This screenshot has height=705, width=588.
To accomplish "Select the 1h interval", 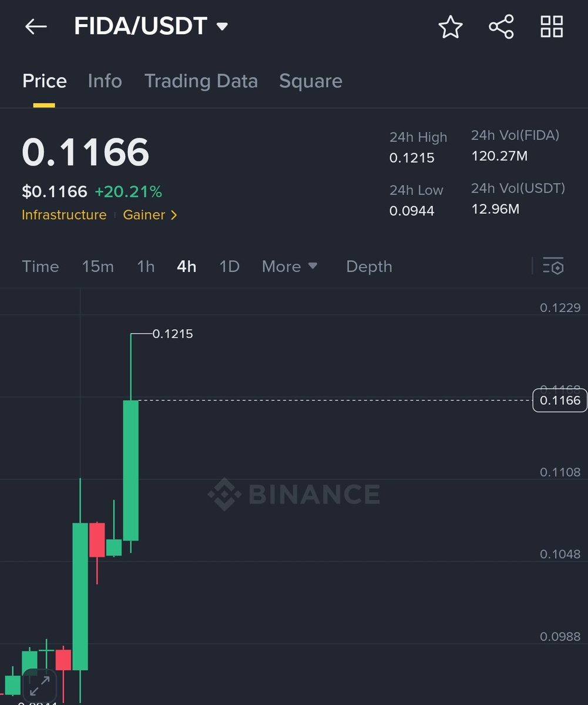I will coord(146,266).
